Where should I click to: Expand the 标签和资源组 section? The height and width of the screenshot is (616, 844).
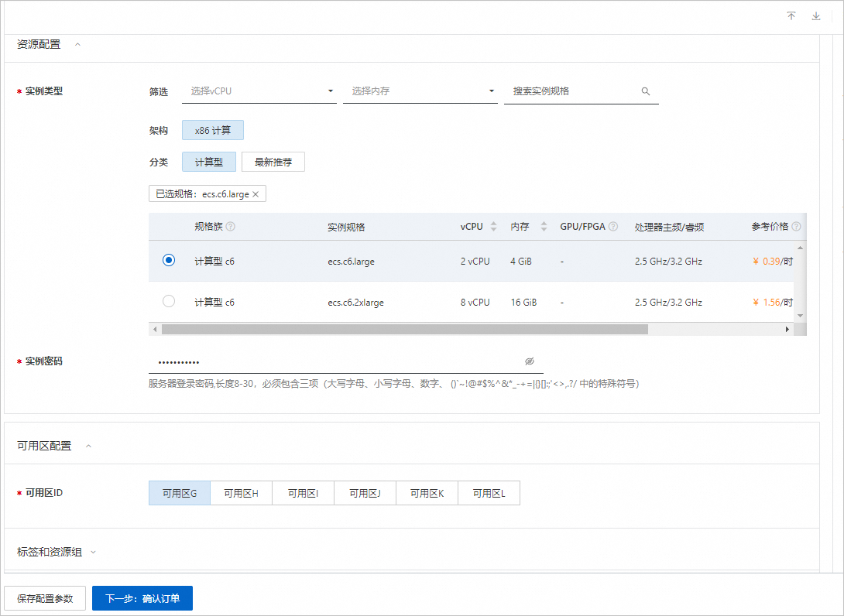pos(93,552)
